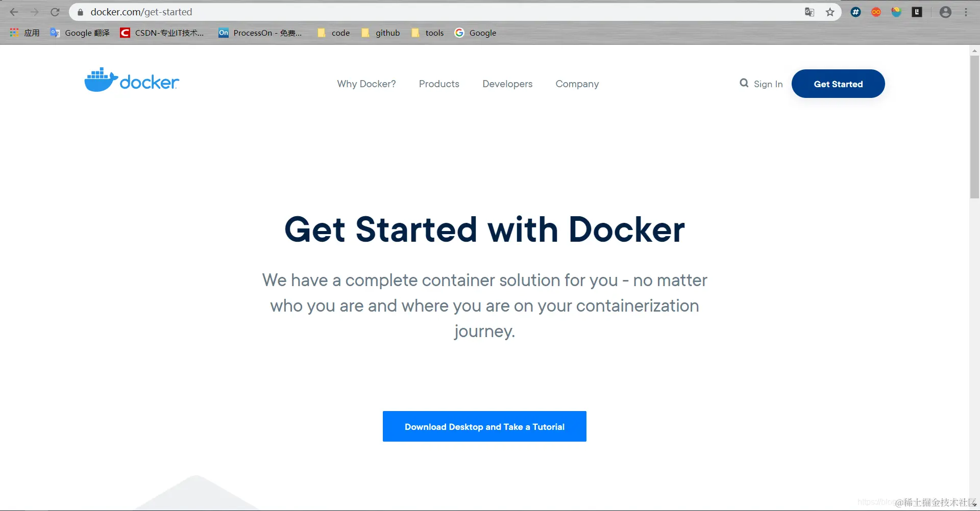This screenshot has width=980, height=511.
Task: Click the Docker whale logo
Action: [132, 80]
